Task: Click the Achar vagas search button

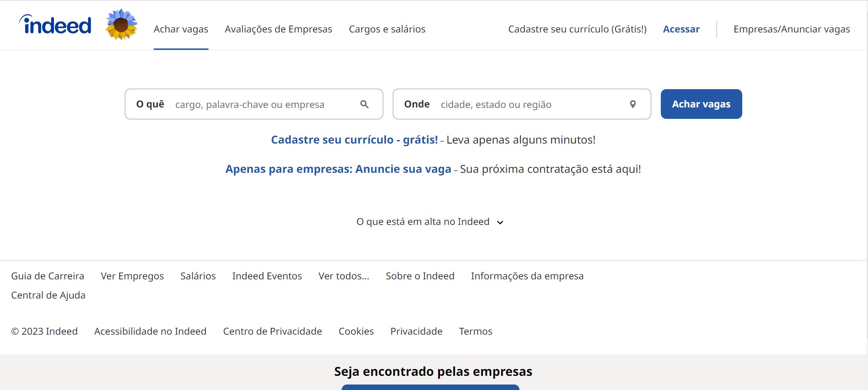Action: (701, 104)
